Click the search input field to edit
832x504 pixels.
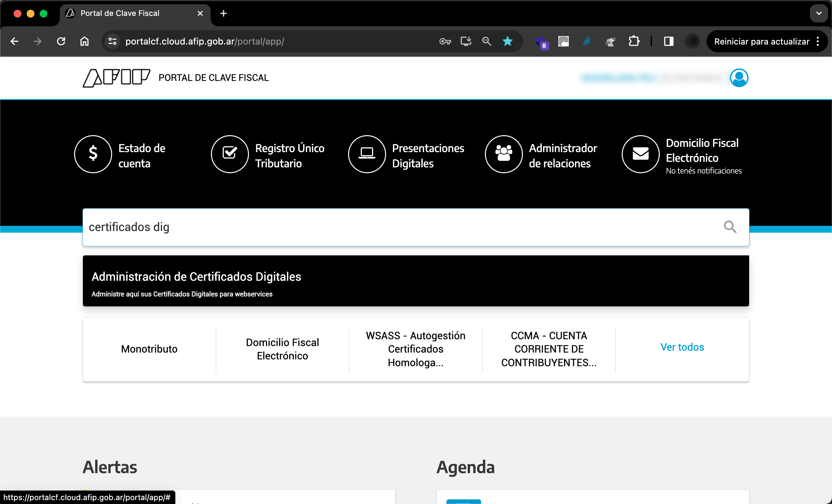[x=415, y=227]
